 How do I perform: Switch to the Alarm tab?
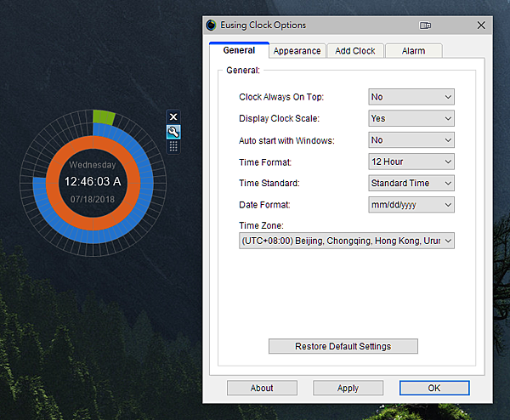413,51
